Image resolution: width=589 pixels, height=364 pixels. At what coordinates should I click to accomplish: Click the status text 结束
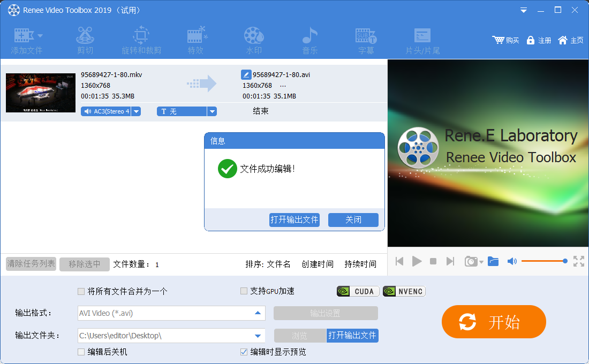click(x=261, y=111)
